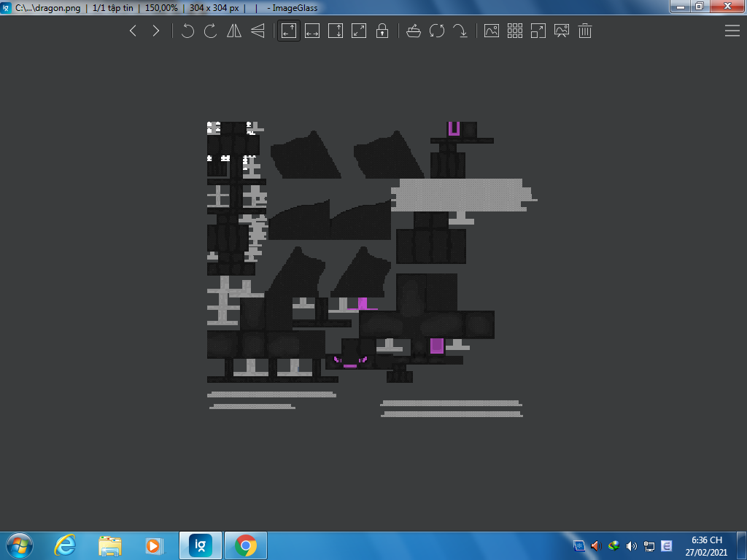Toggle the Lock zoom ratio padlock
Screen dimensions: 747x560
[x=382, y=31]
